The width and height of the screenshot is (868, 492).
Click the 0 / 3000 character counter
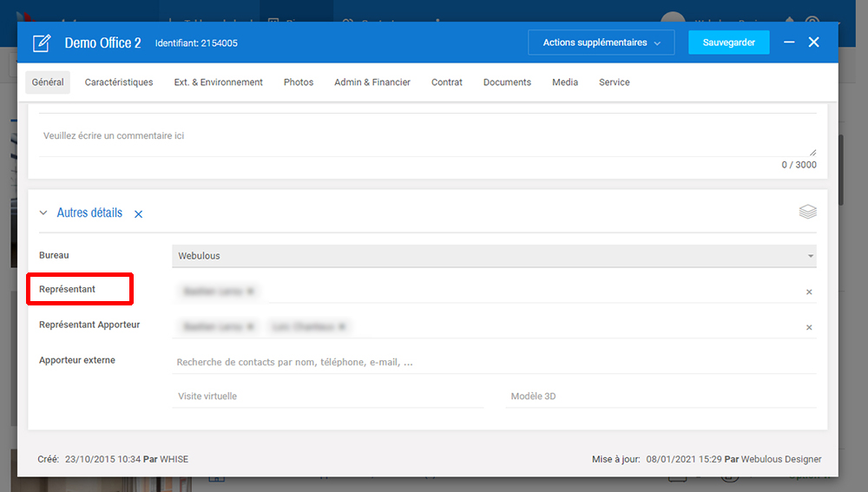[x=799, y=165]
